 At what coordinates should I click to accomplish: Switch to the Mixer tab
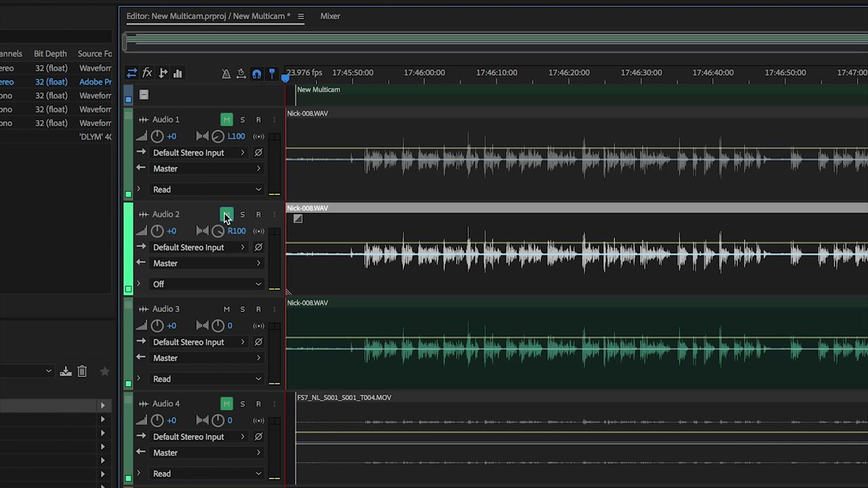(x=330, y=16)
